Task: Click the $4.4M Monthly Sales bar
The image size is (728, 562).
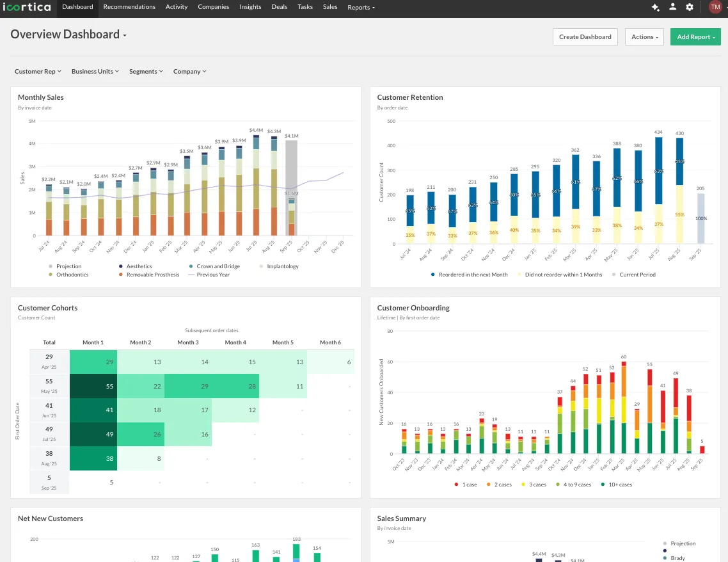Action: click(x=256, y=186)
